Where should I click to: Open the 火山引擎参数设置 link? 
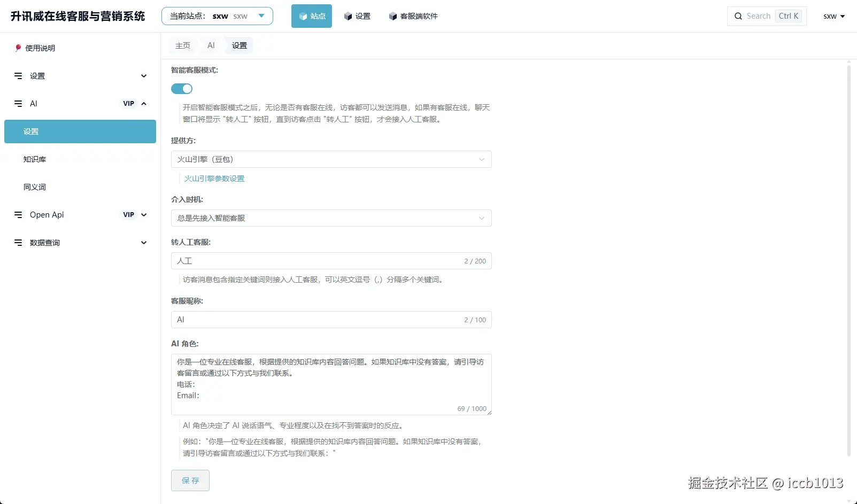click(214, 179)
